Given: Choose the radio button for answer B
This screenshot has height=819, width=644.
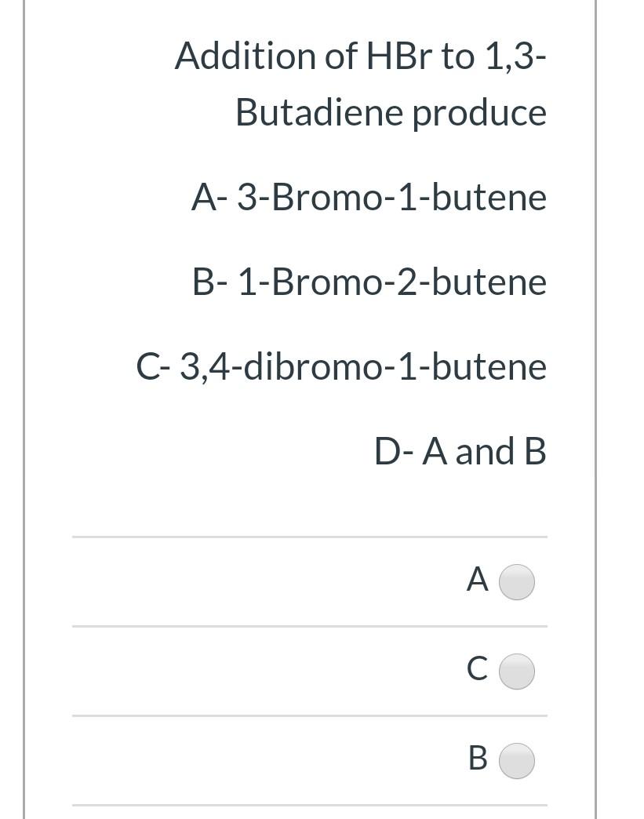Looking at the screenshot, I should click(x=517, y=761).
